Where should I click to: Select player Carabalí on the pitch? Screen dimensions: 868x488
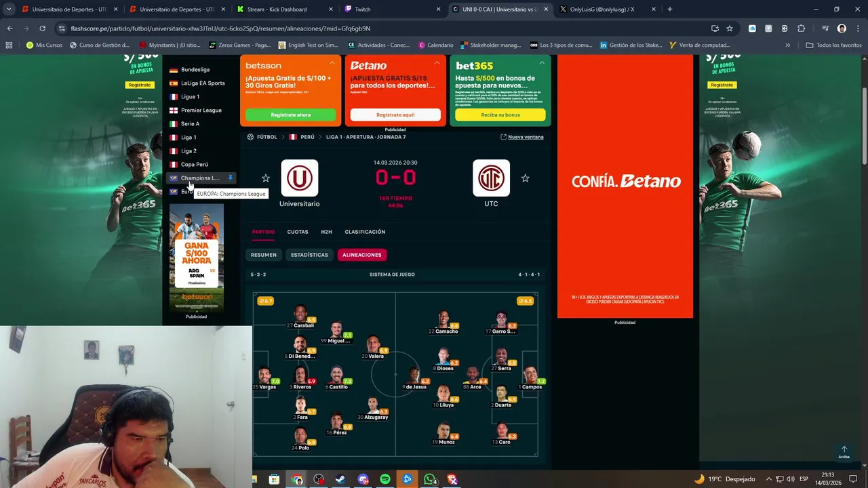tap(300, 317)
